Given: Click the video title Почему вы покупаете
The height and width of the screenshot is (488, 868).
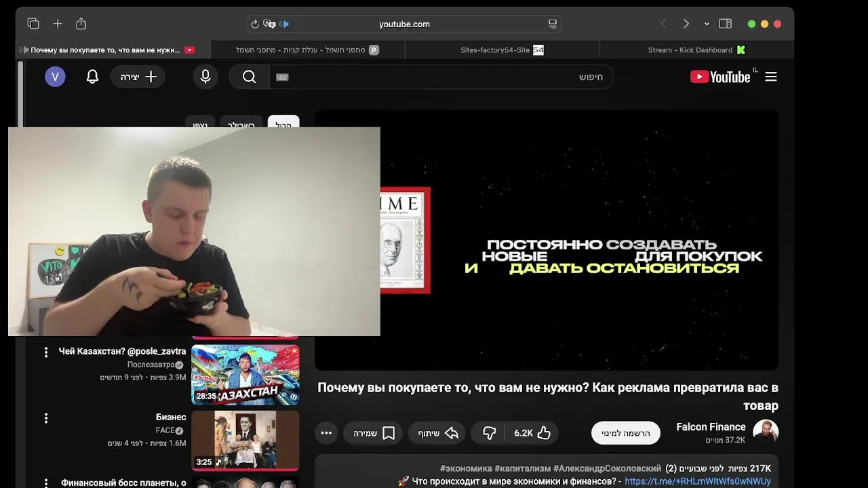Looking at the screenshot, I should point(548,396).
